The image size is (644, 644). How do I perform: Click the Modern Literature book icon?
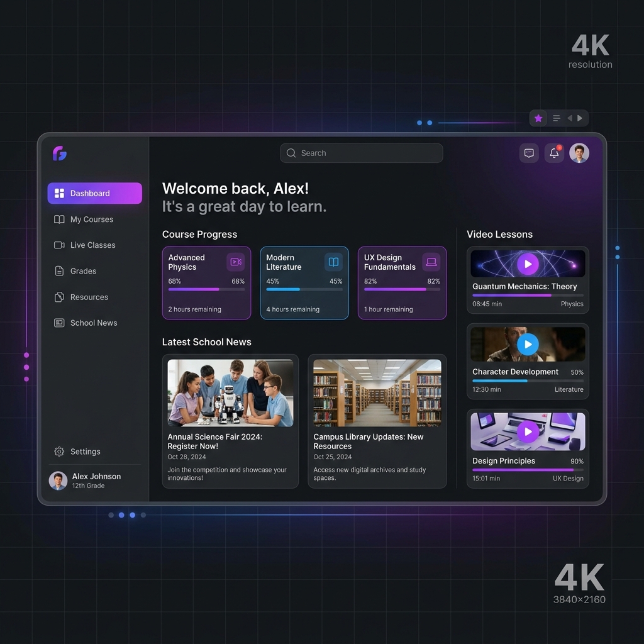click(333, 262)
